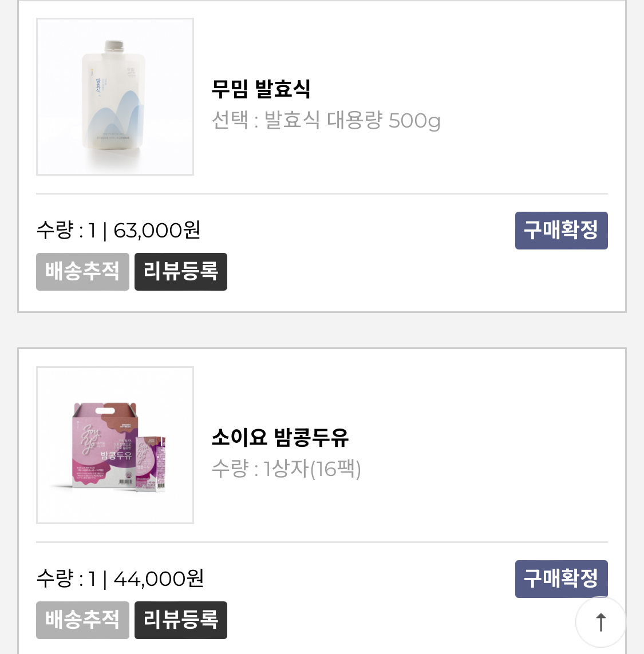The height and width of the screenshot is (654, 644).
Task: Write a review for 무밈 발효식
Action: pos(181,272)
